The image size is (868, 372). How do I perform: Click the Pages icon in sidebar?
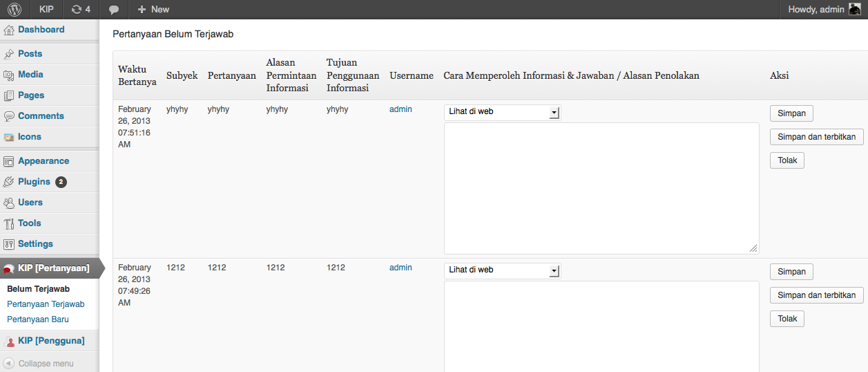point(9,95)
